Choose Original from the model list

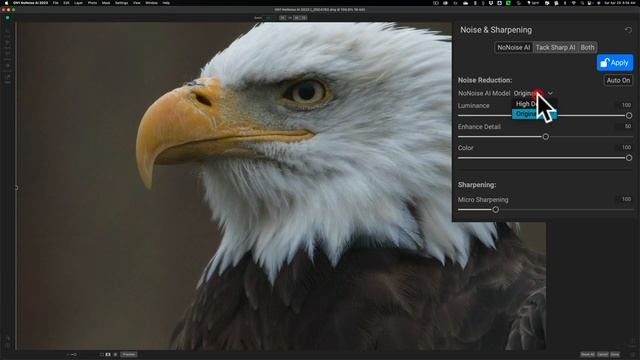coord(534,114)
